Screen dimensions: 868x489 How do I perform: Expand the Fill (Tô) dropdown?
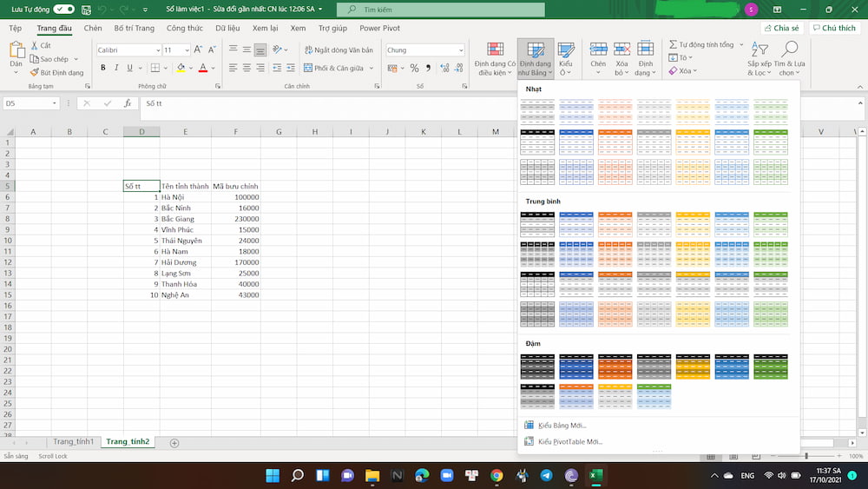pyautogui.click(x=691, y=57)
